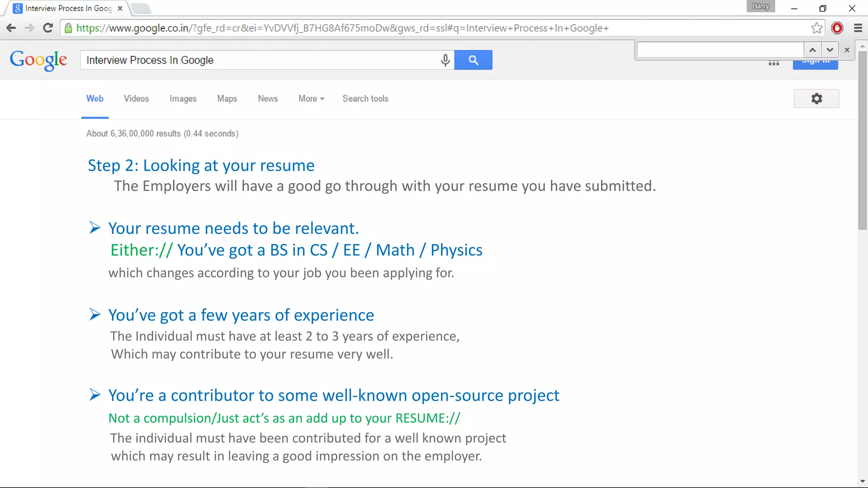Click 'Which may contribute to your resume very well.' text

click(x=252, y=354)
